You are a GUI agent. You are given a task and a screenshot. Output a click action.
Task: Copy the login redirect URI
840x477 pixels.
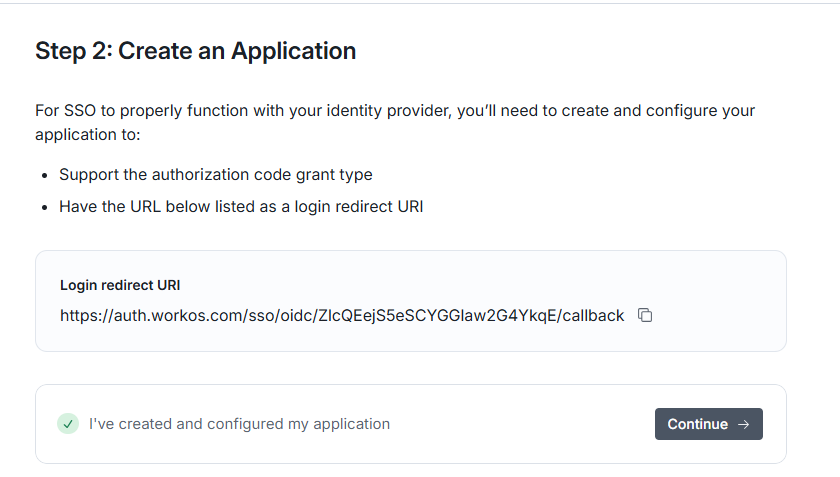click(645, 315)
